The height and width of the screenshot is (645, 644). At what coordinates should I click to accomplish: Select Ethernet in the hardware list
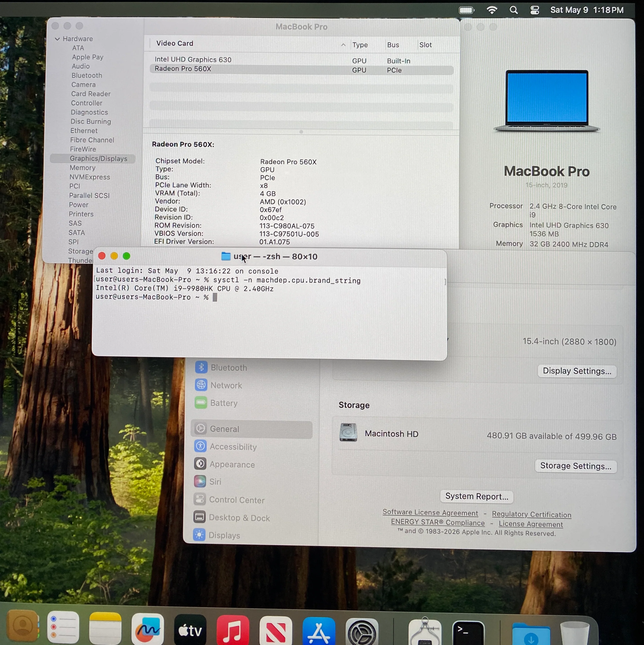(x=84, y=131)
